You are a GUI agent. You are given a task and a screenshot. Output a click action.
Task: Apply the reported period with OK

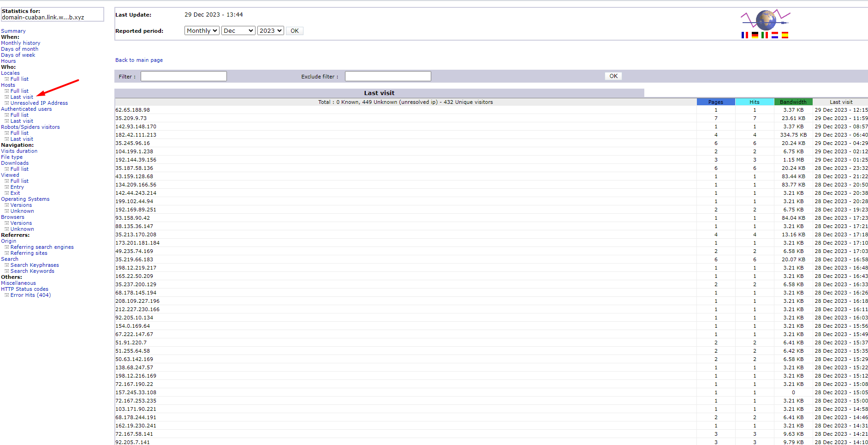click(295, 31)
